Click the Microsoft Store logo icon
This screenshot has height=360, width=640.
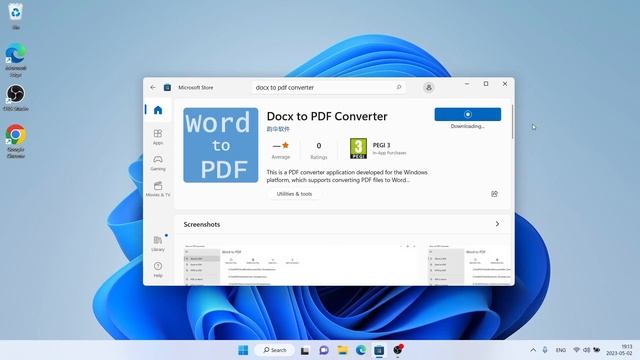pyautogui.click(x=167, y=87)
